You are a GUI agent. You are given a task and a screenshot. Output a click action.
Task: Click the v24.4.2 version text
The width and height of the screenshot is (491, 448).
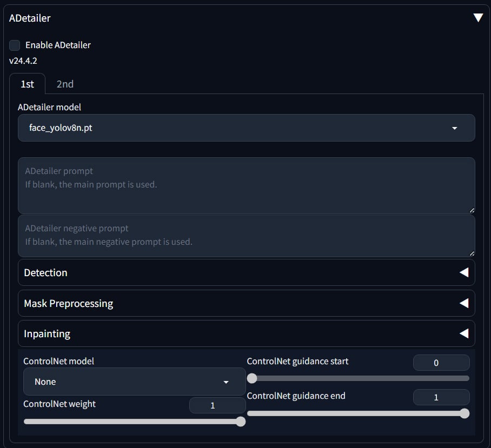[x=23, y=61]
